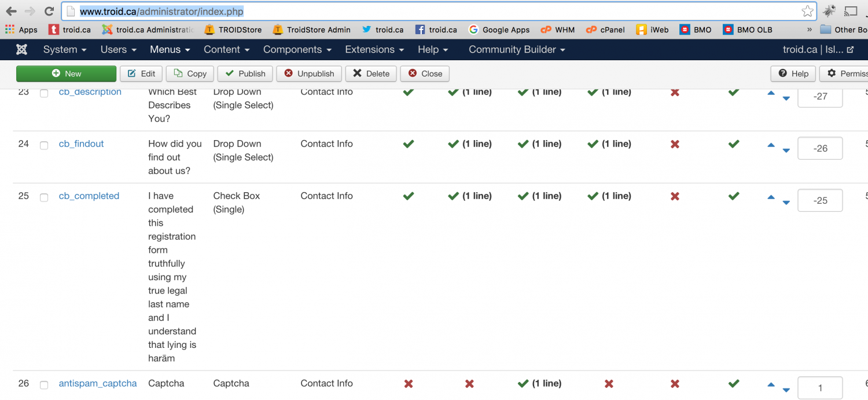The image size is (868, 400).
Task: Click the Unpublish toolbar button
Action: (x=309, y=74)
